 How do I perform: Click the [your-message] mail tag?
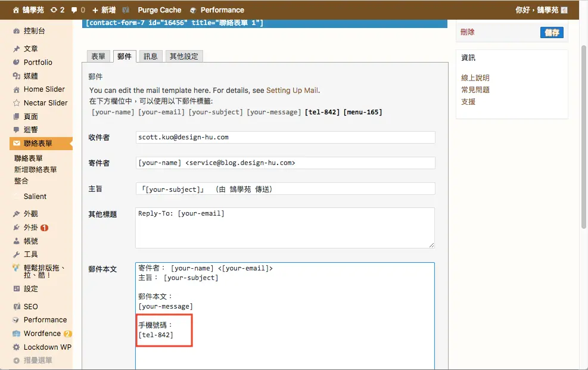(274, 112)
